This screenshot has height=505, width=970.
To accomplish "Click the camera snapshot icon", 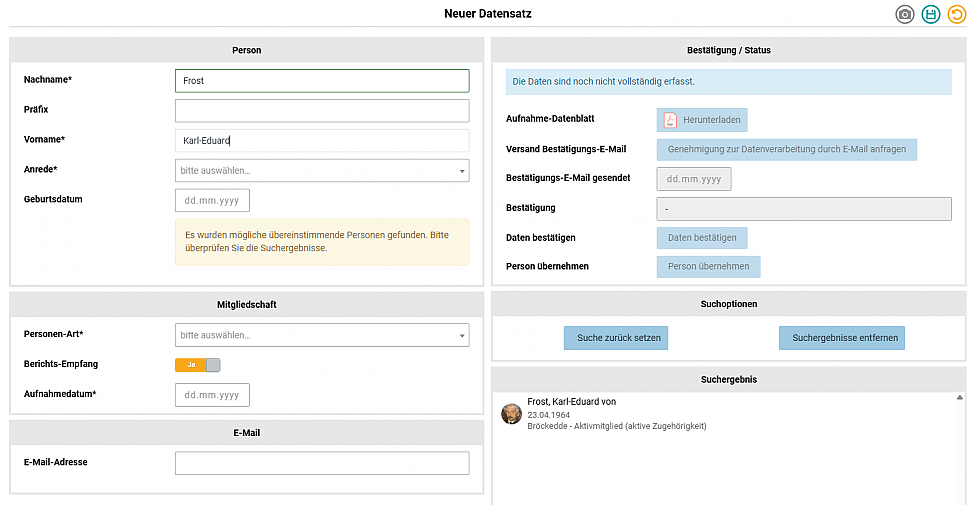I will pos(905,14).
